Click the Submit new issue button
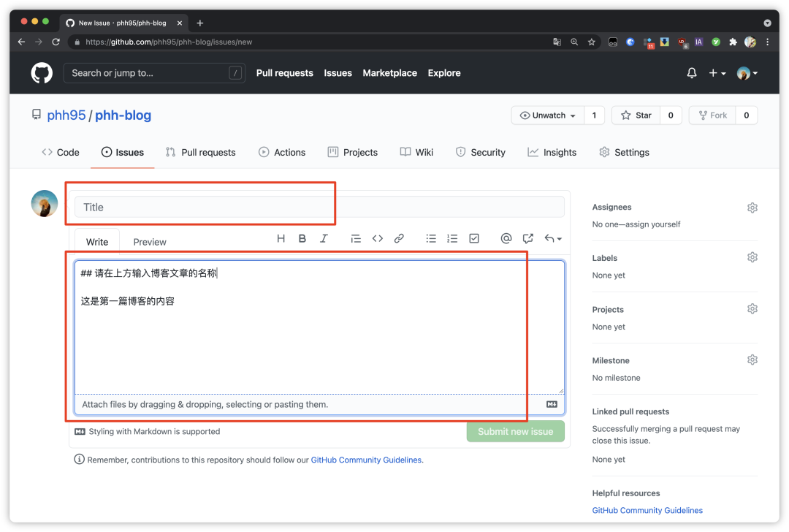 tap(515, 431)
